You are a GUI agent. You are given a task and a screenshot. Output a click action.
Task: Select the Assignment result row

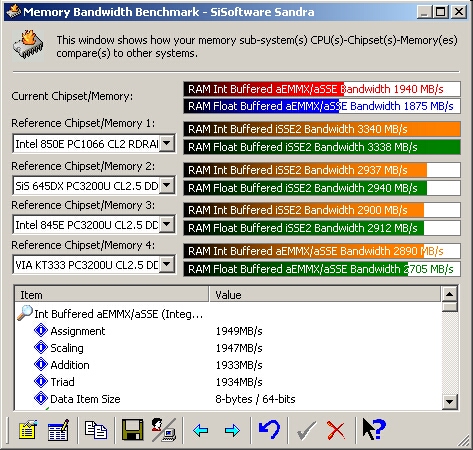[228, 331]
